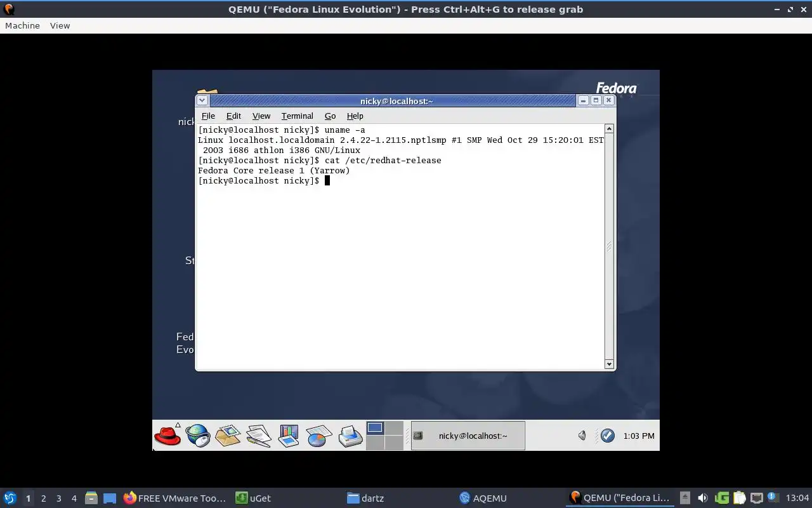Open the QEMU Machine menu
The image size is (812, 508).
tap(22, 25)
